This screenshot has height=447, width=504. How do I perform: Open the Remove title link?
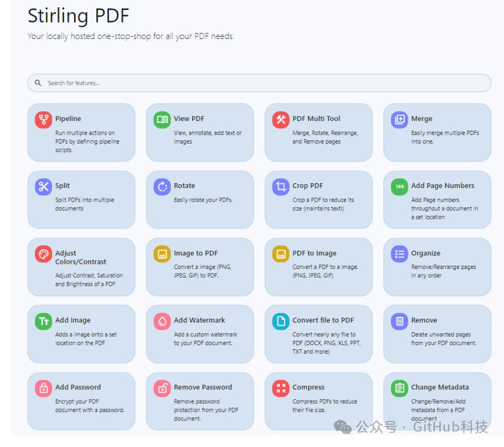pyautogui.click(x=424, y=320)
